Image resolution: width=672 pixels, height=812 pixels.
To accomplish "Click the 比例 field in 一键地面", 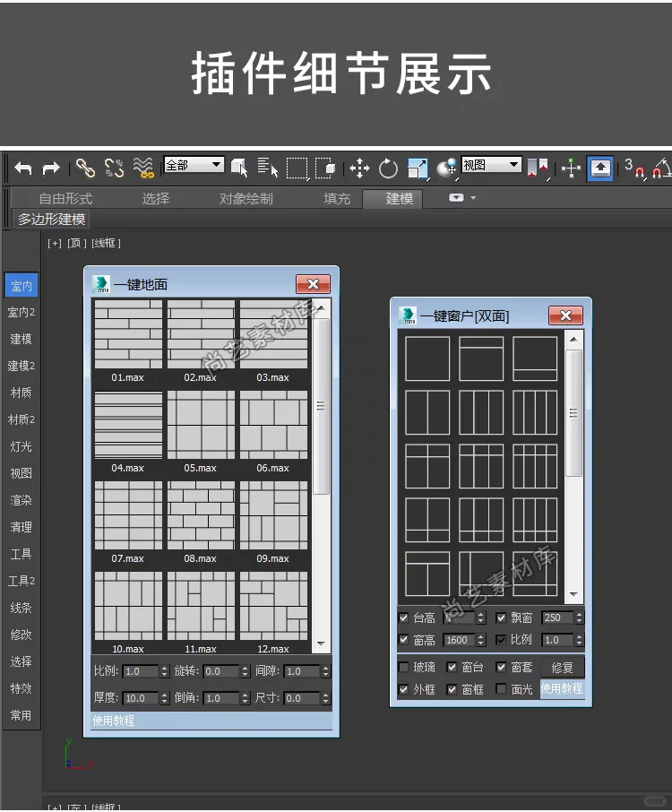I will pos(141,671).
